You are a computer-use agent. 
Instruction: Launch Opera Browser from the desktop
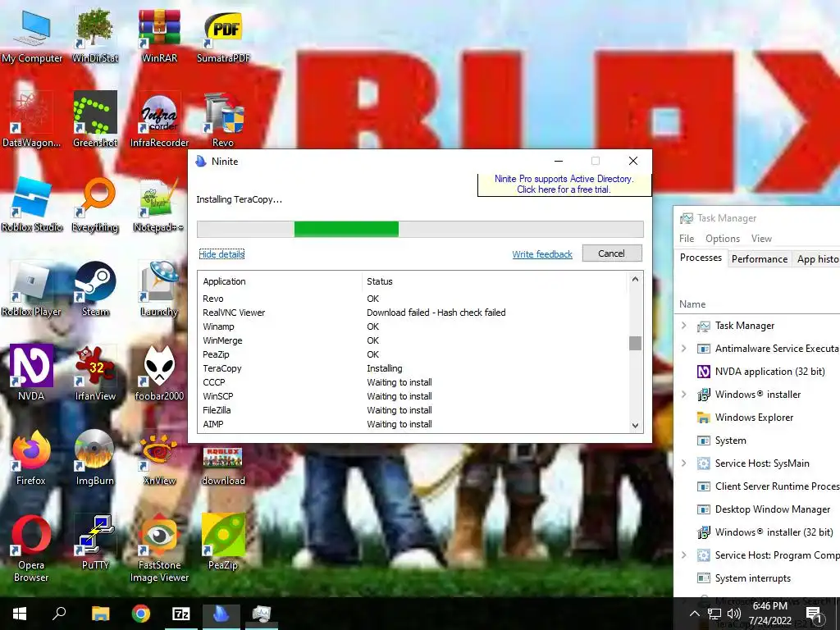pos(31,547)
